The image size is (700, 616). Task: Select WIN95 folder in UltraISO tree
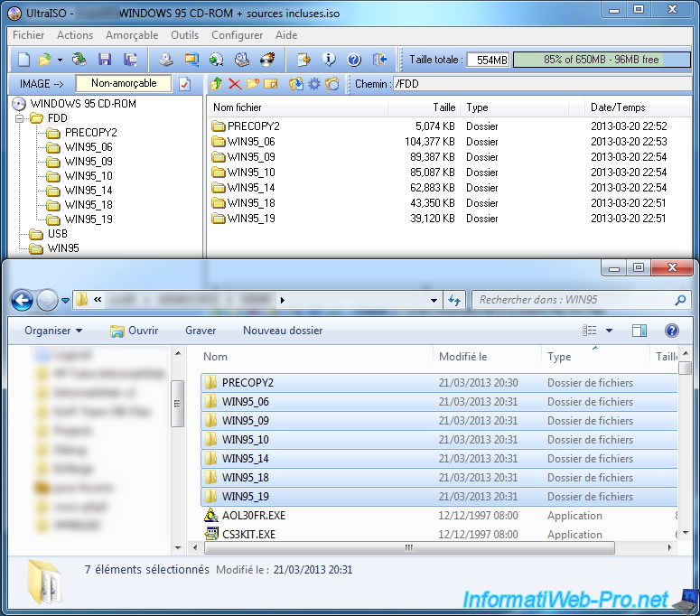63,248
